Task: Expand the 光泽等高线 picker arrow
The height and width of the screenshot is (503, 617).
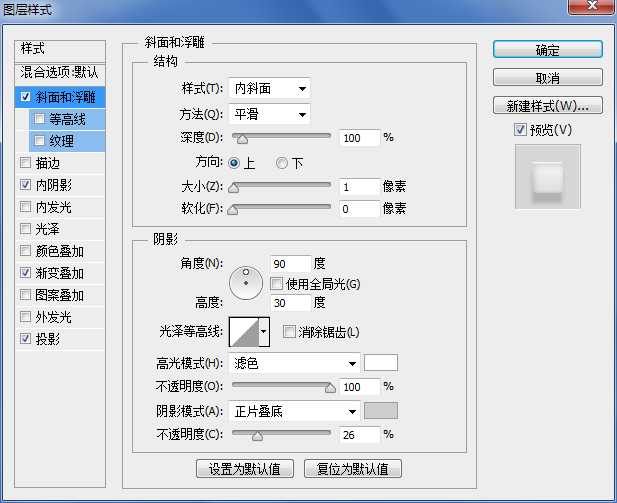Action: click(x=264, y=331)
